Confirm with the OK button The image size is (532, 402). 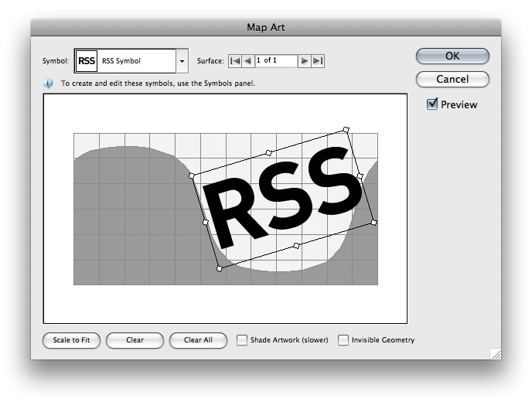coord(452,56)
